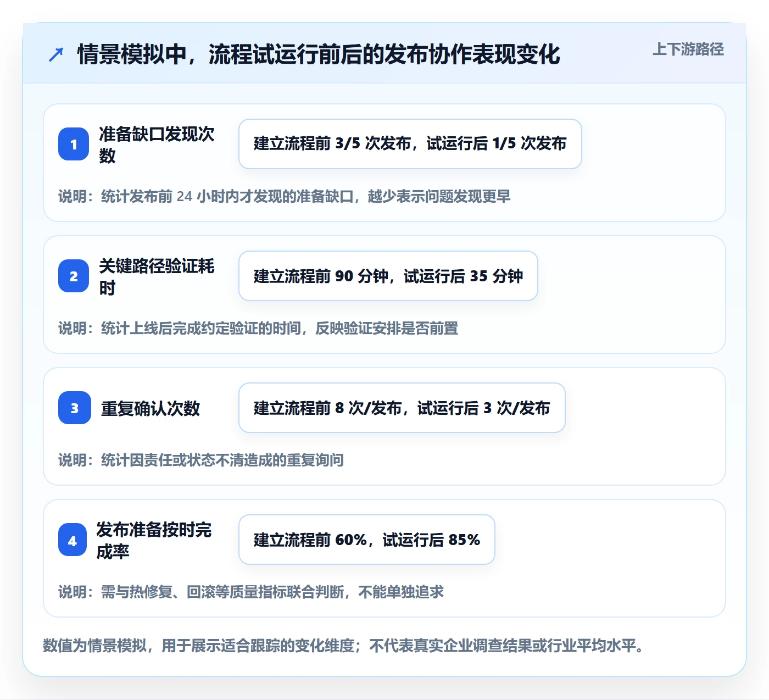Select the 重复确认次数 heading
The height and width of the screenshot is (700, 769).
pyautogui.click(x=151, y=408)
